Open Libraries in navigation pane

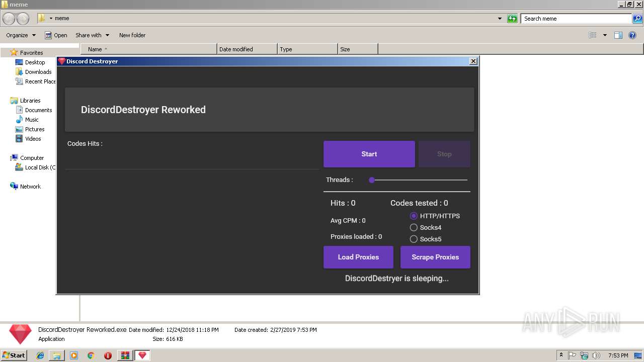tap(30, 101)
